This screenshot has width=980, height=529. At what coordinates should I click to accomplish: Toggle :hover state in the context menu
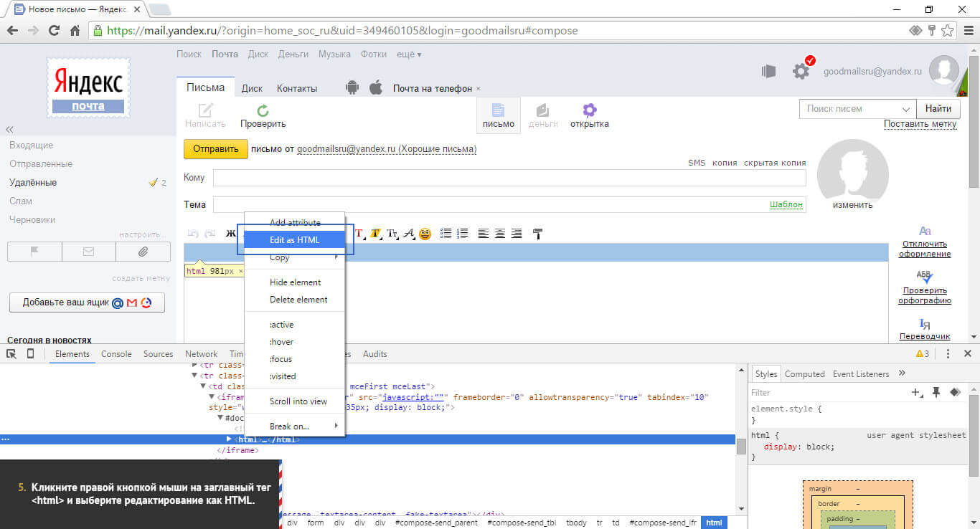281,342
